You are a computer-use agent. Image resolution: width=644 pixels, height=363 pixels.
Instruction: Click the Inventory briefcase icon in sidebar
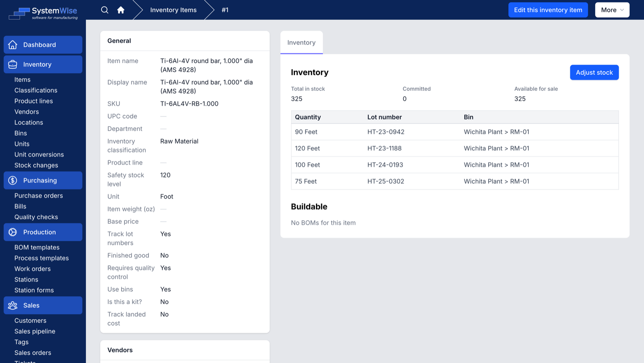(x=13, y=64)
